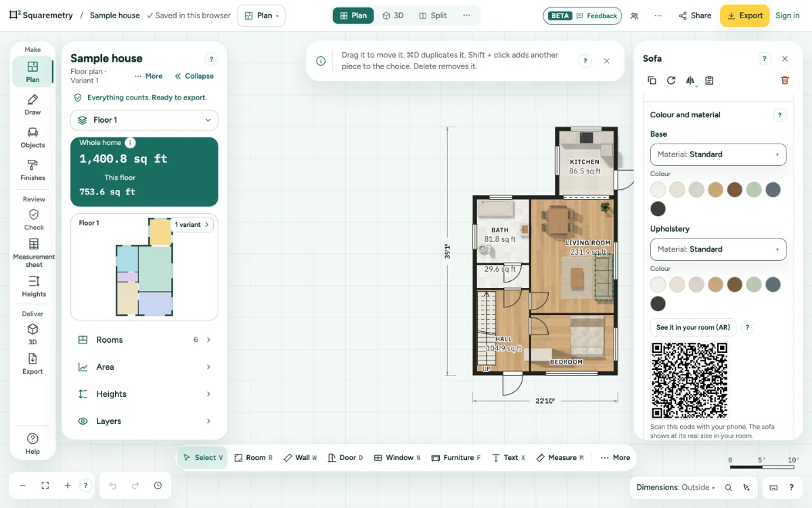Click See it in your room (AR)

pos(693,328)
